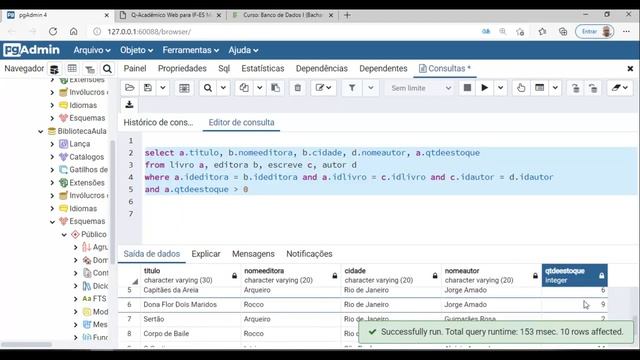Collapse the Público schema node
Screen dimensions: 640x360
click(64, 235)
